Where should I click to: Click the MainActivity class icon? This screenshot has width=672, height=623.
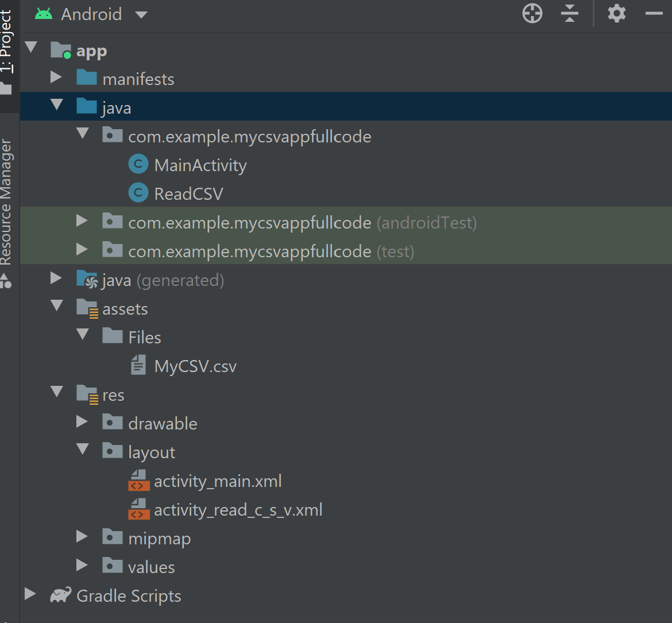pos(138,165)
